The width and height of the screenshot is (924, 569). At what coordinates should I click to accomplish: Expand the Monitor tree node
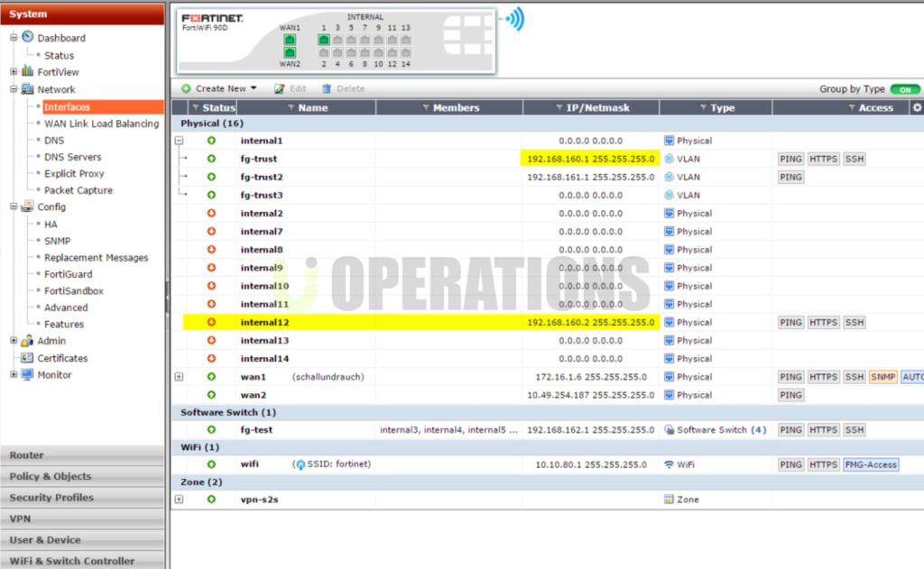point(14,374)
